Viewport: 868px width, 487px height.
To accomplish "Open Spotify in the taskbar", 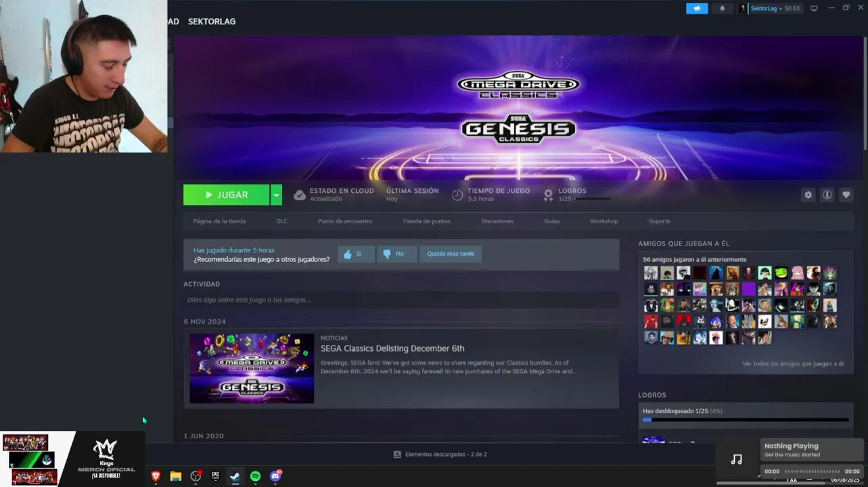I will click(x=255, y=476).
